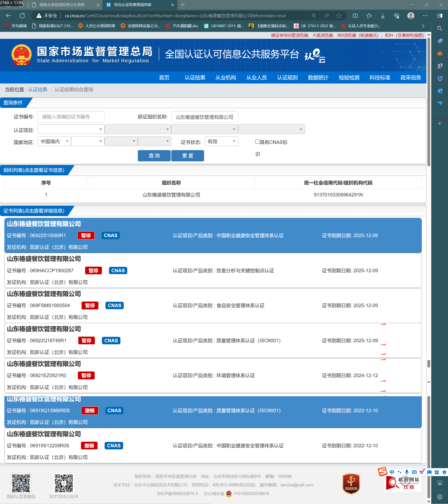Image resolution: width=448 pixels, height=504 pixels.
Task: Open the certificate 069HACCP1900287 entry
Action: pos(213,271)
